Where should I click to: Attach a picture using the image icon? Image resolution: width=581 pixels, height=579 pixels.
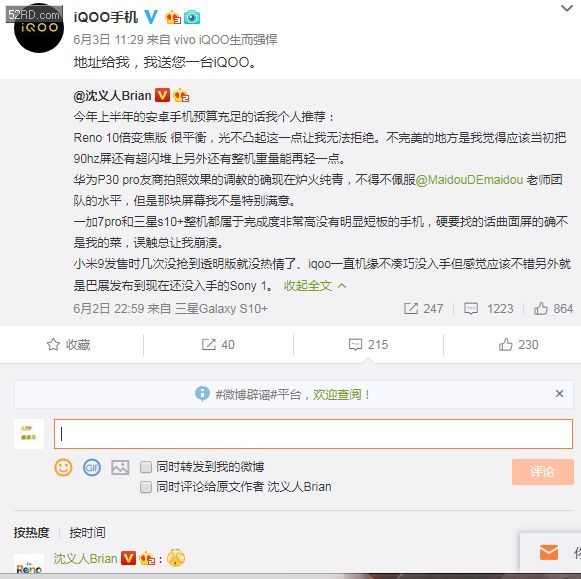point(120,467)
